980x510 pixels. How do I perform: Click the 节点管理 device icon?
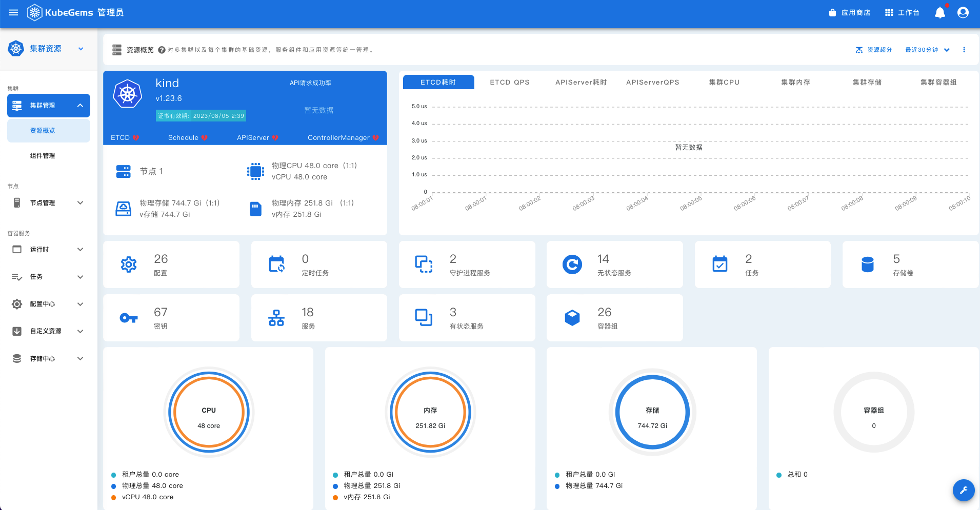coord(17,203)
